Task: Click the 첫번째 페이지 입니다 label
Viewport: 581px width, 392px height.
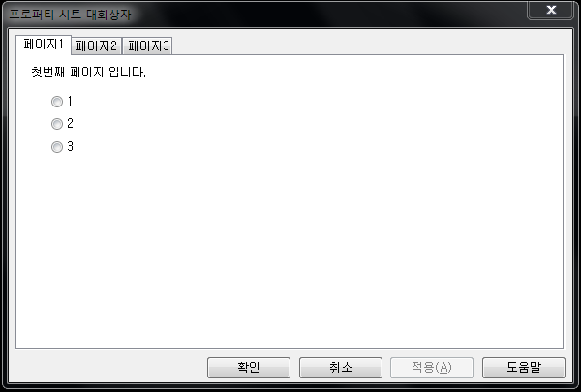Action: (88, 72)
